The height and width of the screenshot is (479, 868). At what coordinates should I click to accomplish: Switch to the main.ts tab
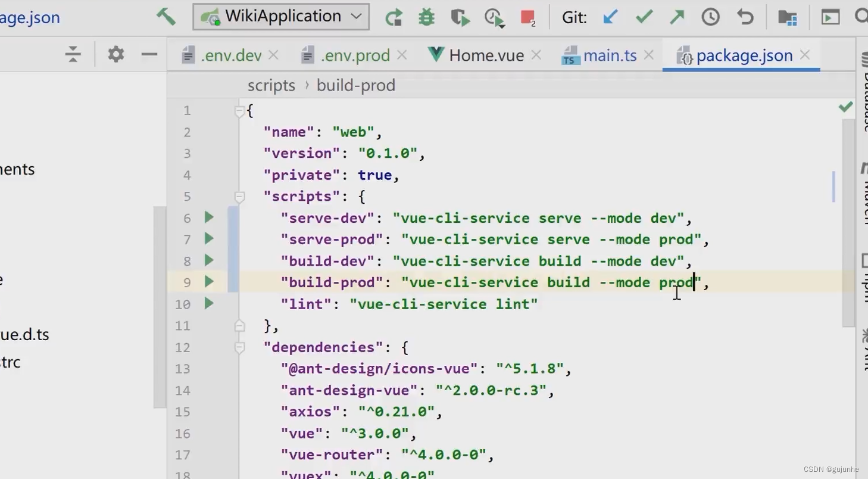pos(610,55)
